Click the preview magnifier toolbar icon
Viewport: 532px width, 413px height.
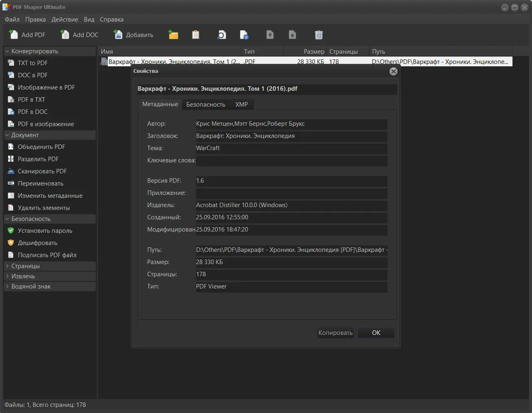pos(221,35)
